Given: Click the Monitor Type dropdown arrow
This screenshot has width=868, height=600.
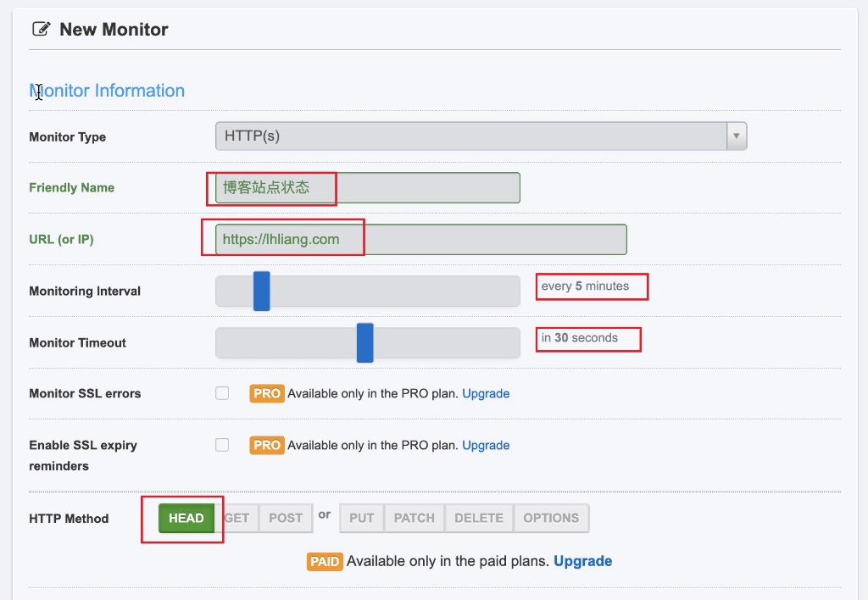Looking at the screenshot, I should coord(737,136).
